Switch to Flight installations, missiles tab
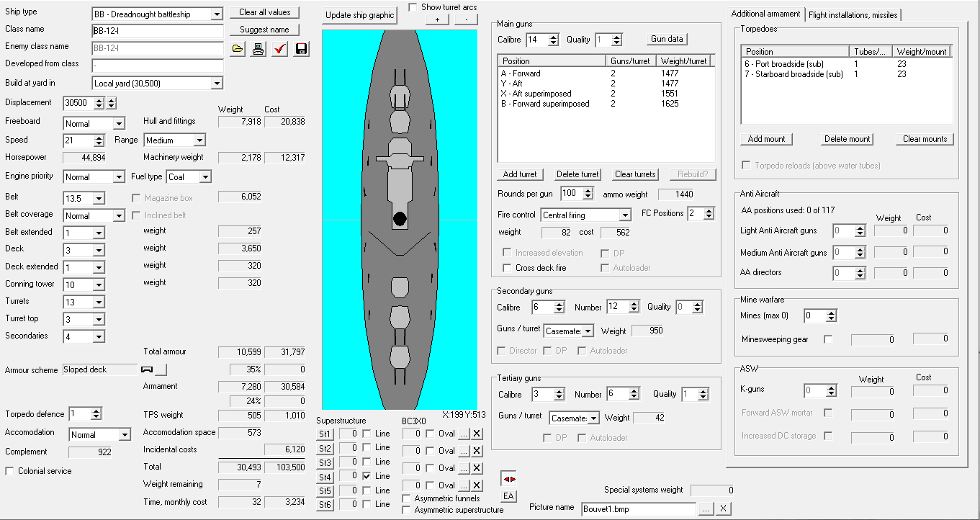 (x=853, y=14)
